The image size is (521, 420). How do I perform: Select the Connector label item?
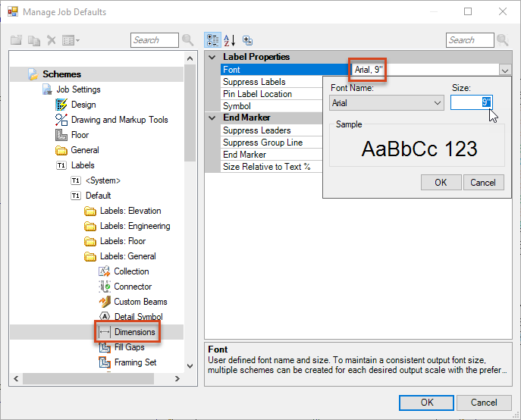(x=133, y=287)
